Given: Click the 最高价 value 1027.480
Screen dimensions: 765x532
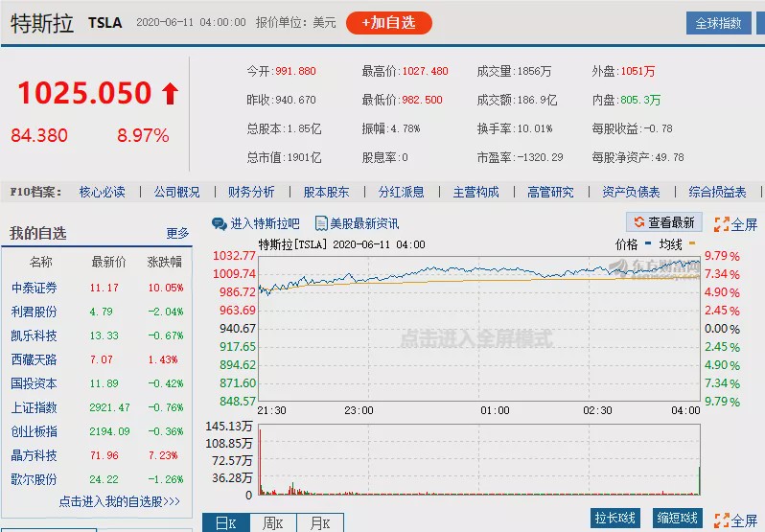Looking at the screenshot, I should [426, 71].
